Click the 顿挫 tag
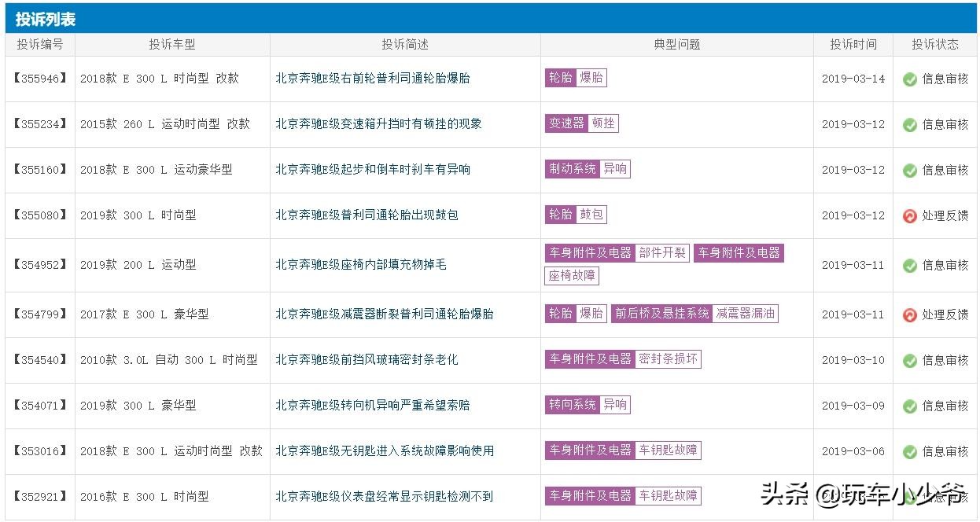 pos(604,123)
